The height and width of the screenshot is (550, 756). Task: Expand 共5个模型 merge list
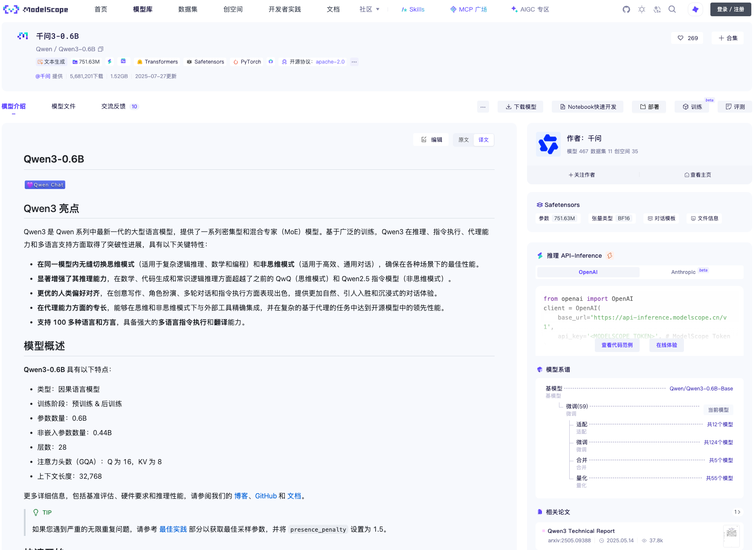721,460
